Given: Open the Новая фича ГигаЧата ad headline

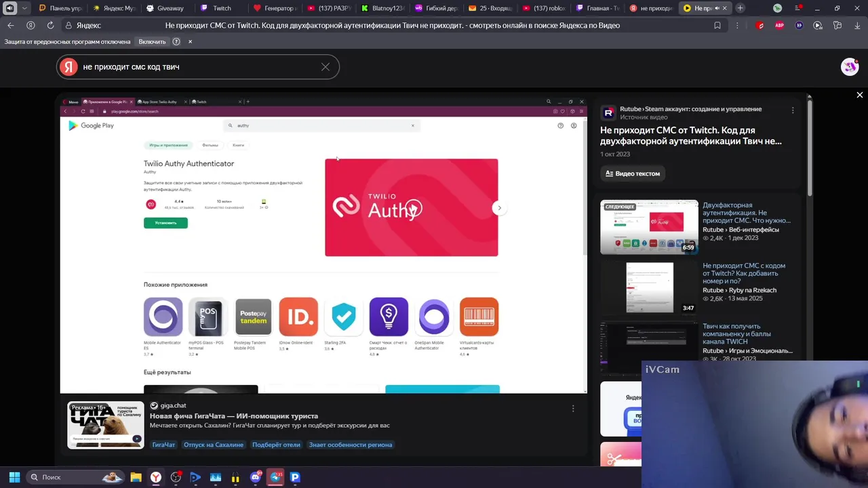Looking at the screenshot, I should (234, 416).
